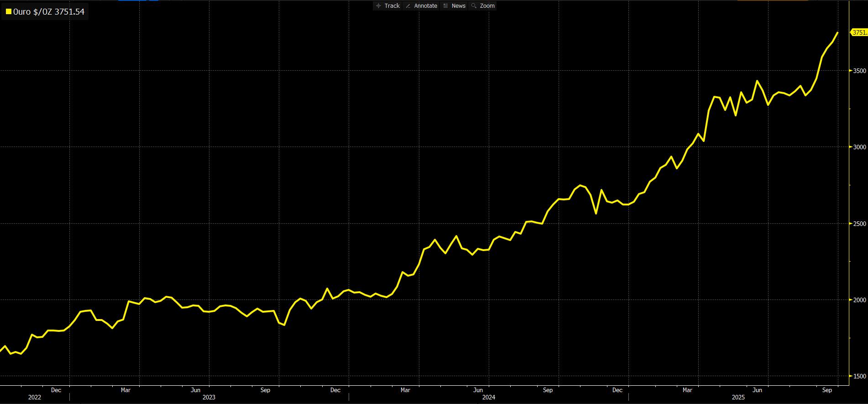
Task: Click the Track crosshair icon
Action: click(378, 6)
